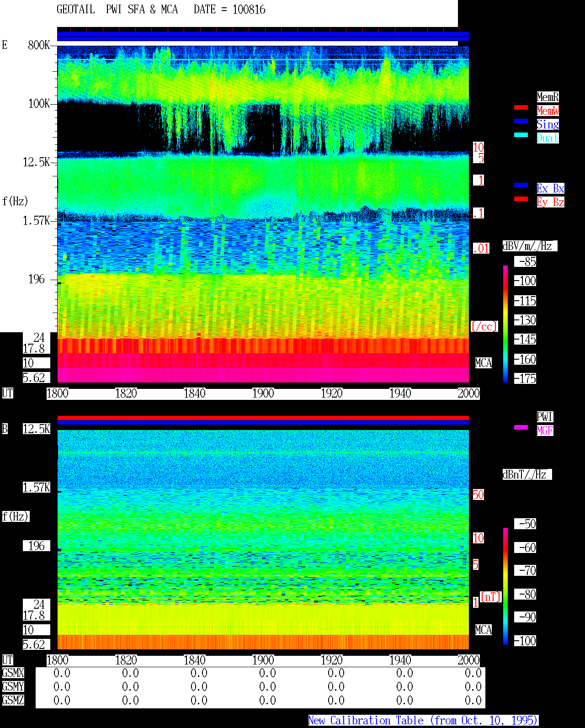Click the '[/cc]' density unit label
585x728 pixels.
click(484, 326)
